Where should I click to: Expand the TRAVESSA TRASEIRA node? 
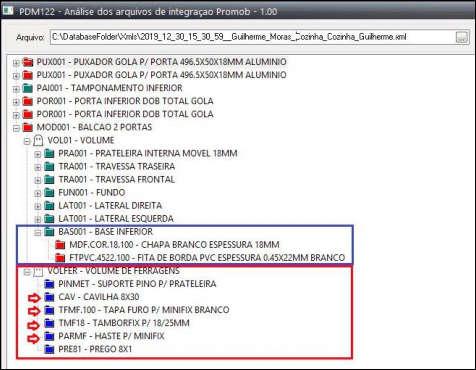[38, 167]
